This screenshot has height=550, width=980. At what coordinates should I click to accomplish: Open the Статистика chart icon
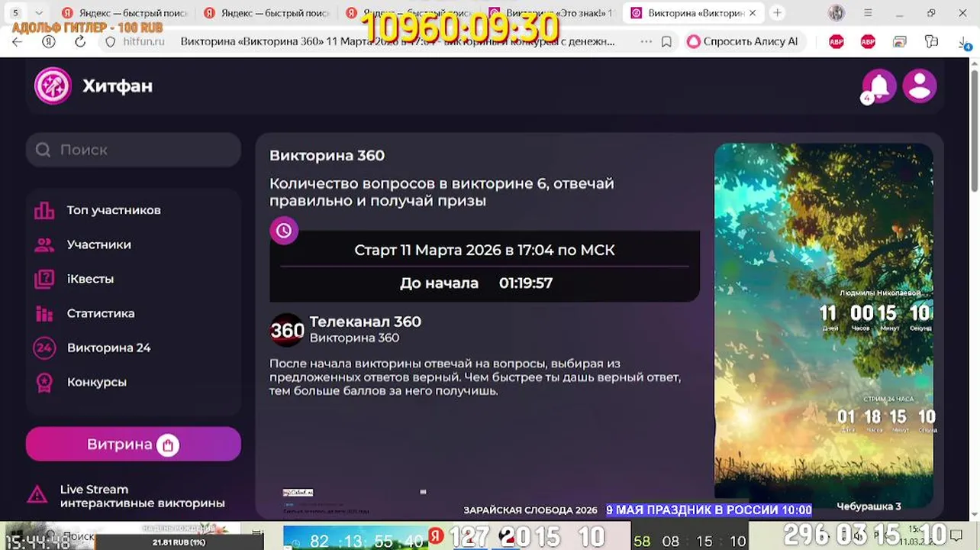pyautogui.click(x=44, y=313)
